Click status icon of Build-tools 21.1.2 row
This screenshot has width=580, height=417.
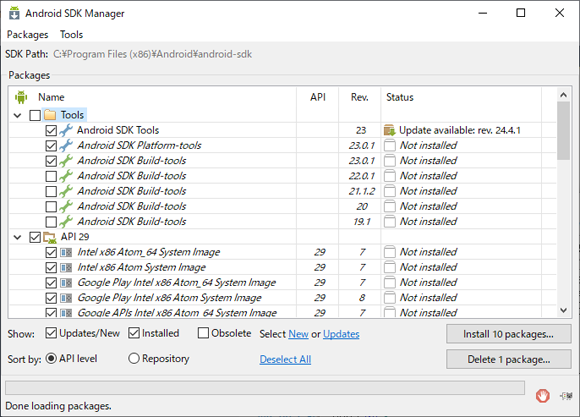(390, 191)
